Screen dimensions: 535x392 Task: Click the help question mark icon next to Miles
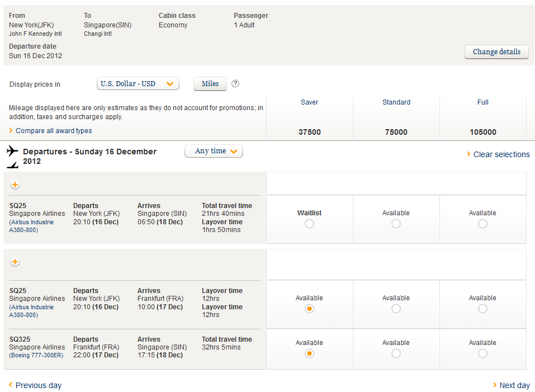(235, 84)
